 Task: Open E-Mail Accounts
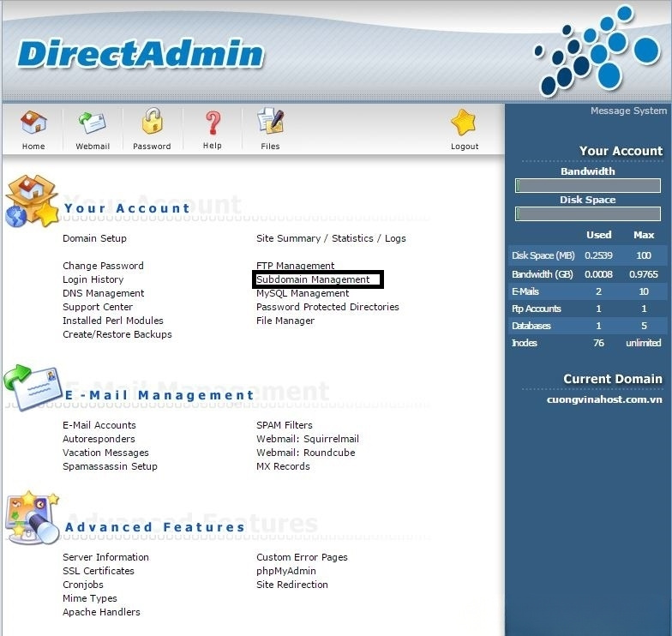point(99,425)
